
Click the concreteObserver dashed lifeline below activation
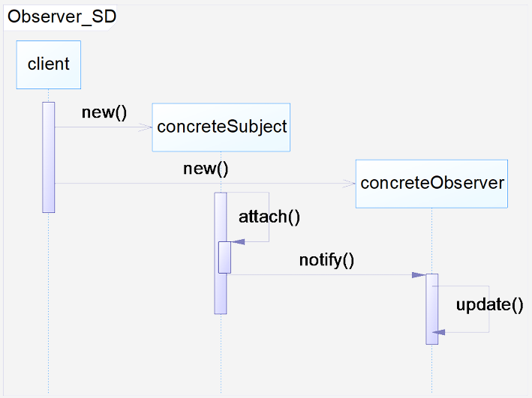[432, 369]
